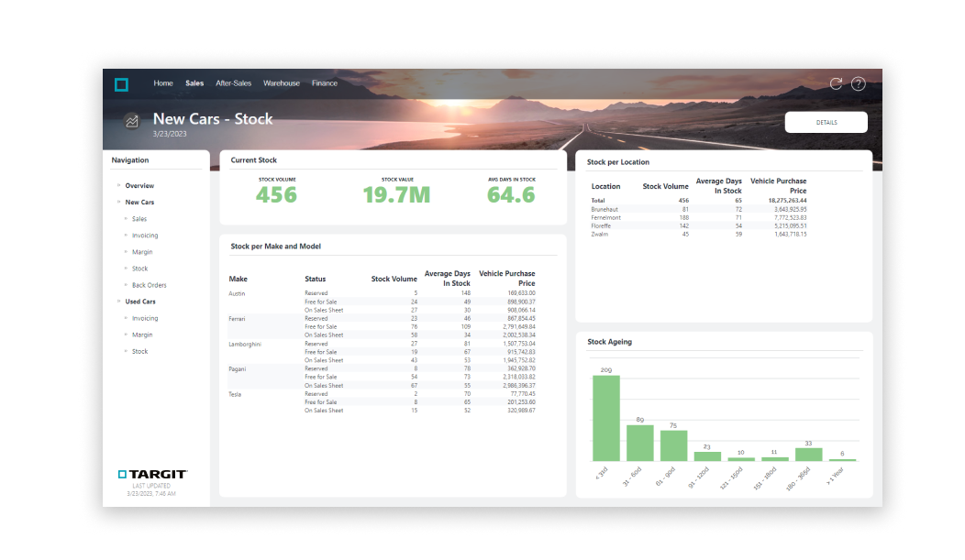Switch to the Finance tab
The height and width of the screenshot is (560, 965).
(x=325, y=82)
